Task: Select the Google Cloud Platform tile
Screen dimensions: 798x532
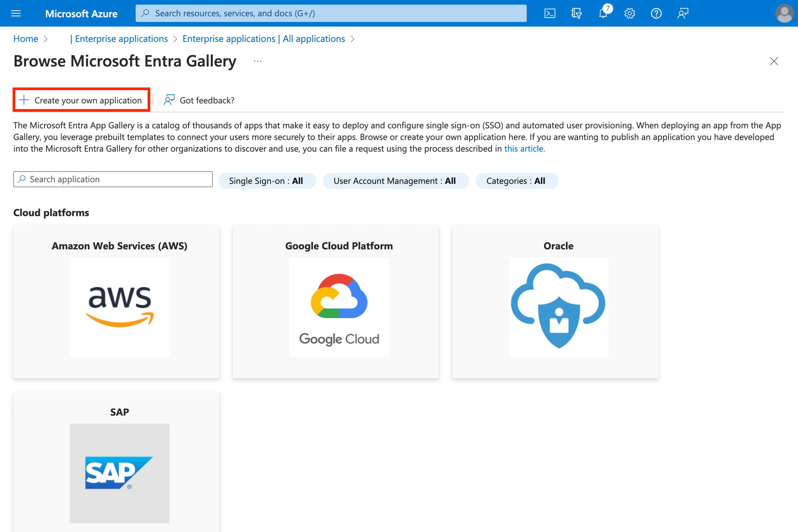Action: pos(335,301)
